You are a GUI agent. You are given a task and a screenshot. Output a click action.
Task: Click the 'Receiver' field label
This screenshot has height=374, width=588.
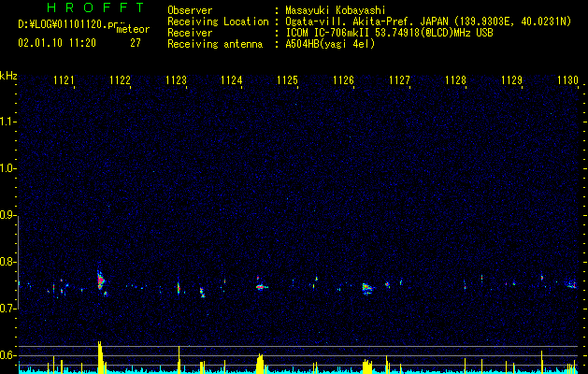190,33
